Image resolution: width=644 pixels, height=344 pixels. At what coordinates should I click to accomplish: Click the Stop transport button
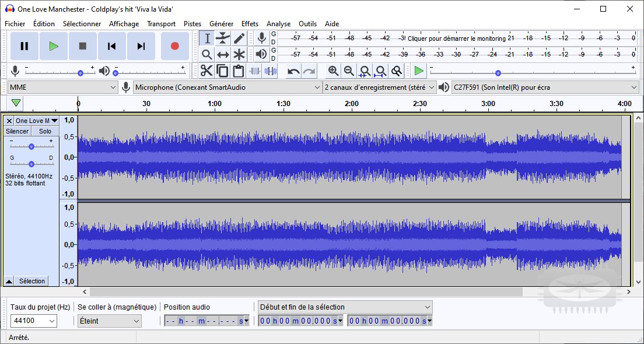(x=83, y=47)
